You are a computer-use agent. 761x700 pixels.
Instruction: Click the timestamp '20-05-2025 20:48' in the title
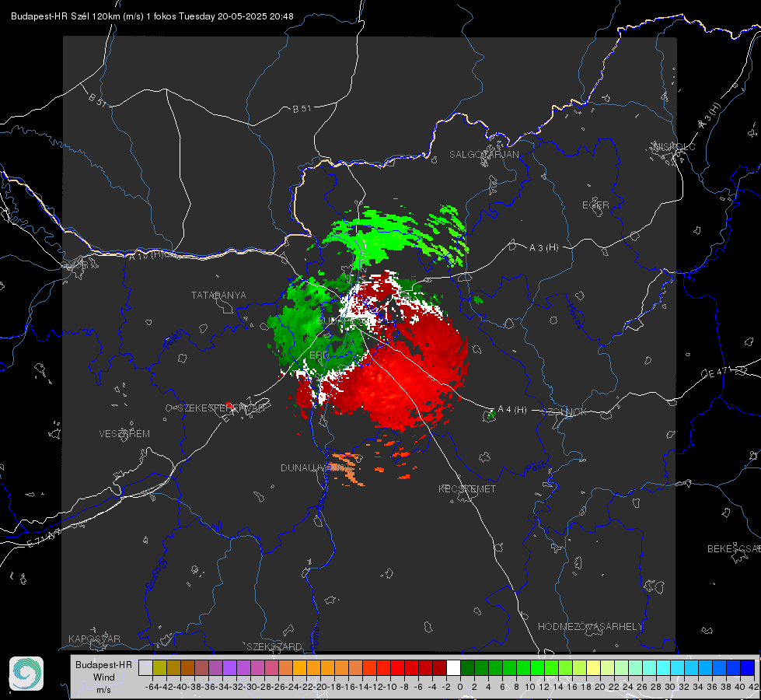tap(255, 16)
